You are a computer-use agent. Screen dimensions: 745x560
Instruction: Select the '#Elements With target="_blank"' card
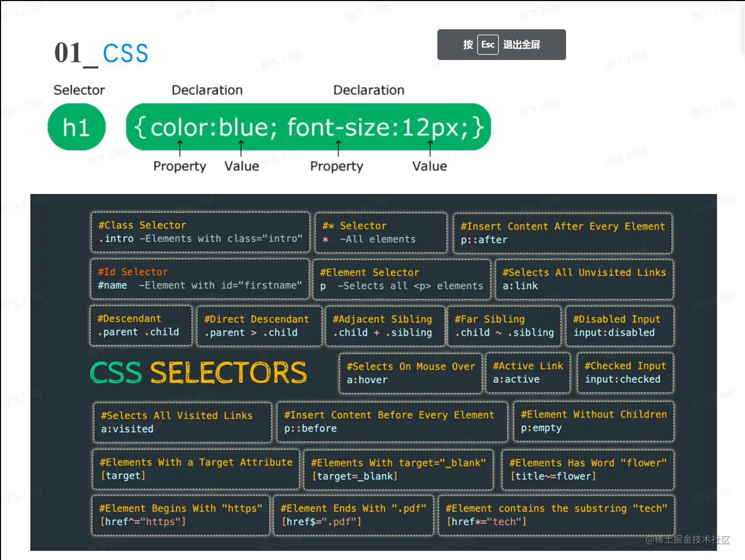[x=398, y=470]
